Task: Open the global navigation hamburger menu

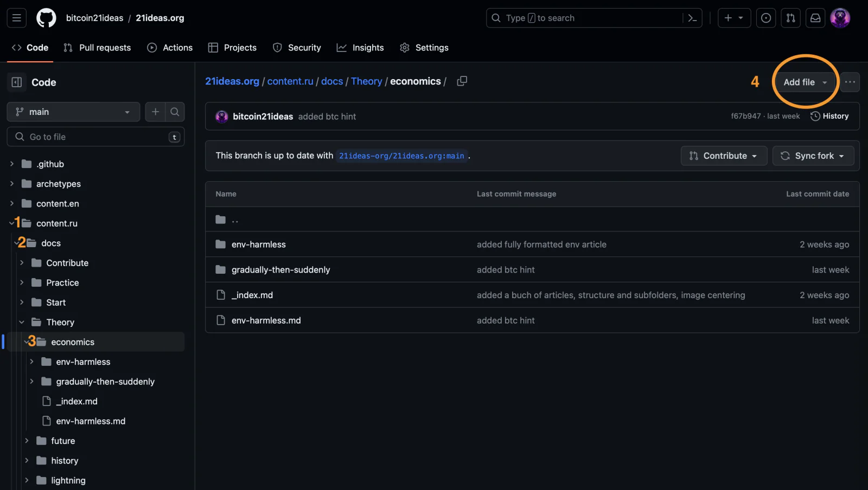Action: (17, 18)
